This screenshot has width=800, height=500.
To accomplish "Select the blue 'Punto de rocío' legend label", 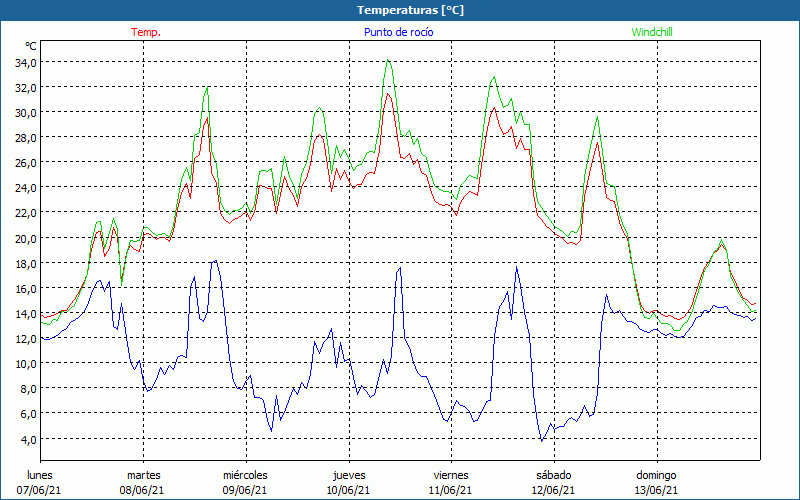I will click(398, 32).
